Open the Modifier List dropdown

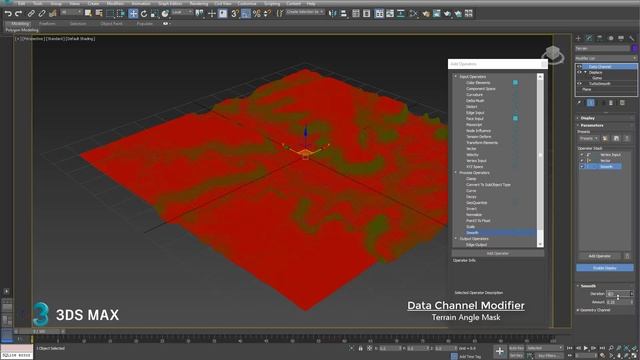click(x=606, y=58)
